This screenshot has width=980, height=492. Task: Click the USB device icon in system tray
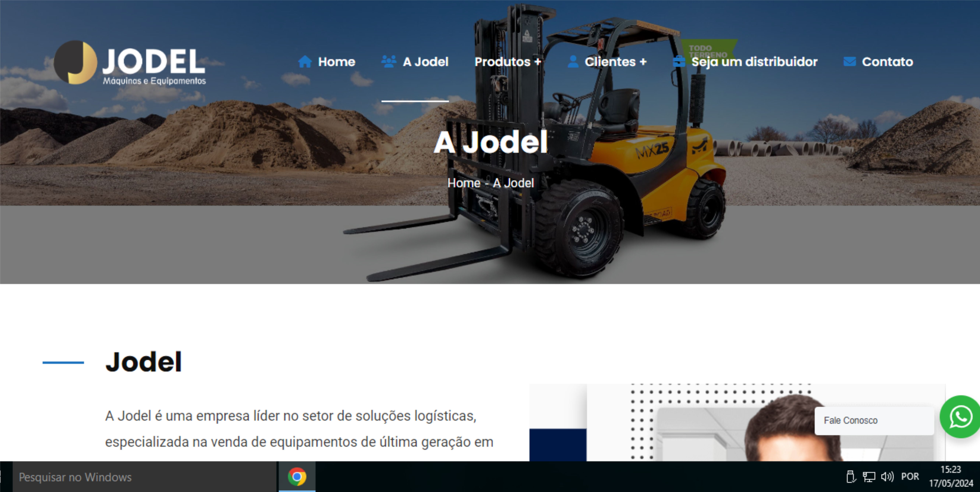point(851,477)
